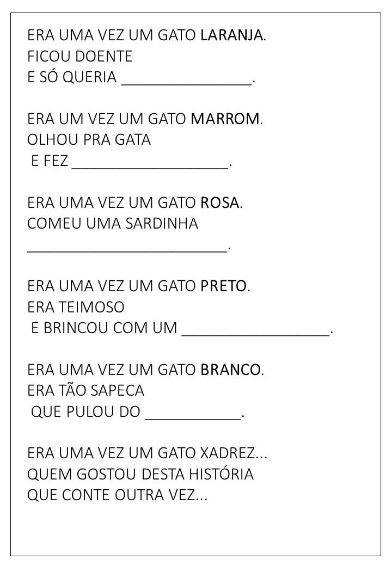Click the line 'ERA TEIMOSO'

pos(76,307)
